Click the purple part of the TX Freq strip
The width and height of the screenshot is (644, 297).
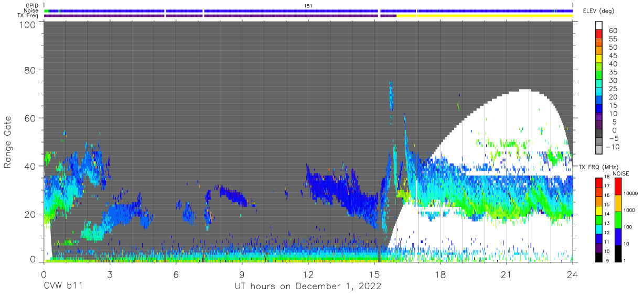click(220, 16)
